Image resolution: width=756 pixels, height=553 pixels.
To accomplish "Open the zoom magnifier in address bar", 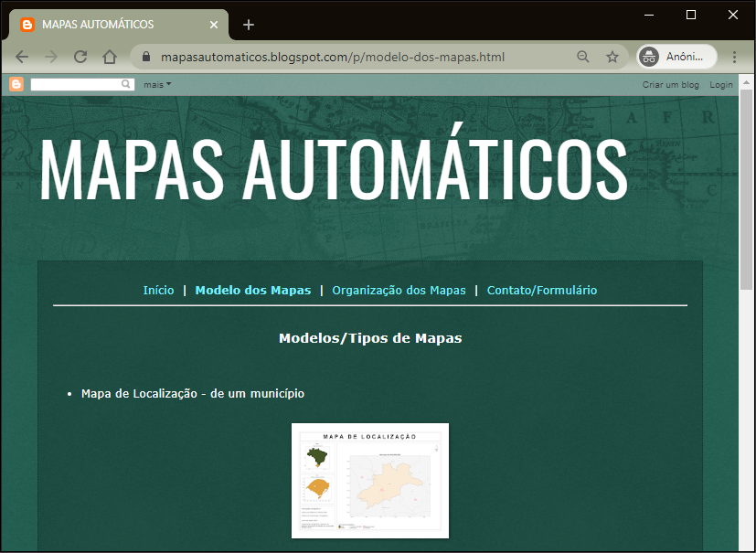I will tap(583, 57).
